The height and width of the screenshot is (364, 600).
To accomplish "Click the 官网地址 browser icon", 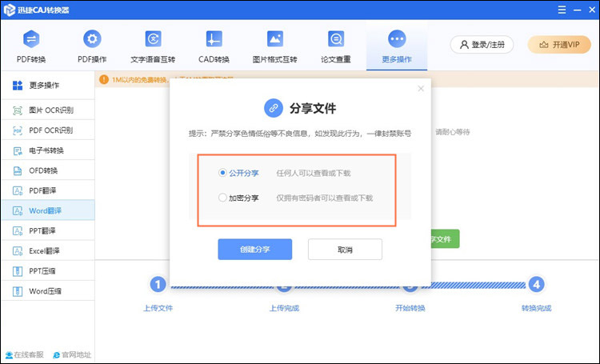I will tap(56, 355).
